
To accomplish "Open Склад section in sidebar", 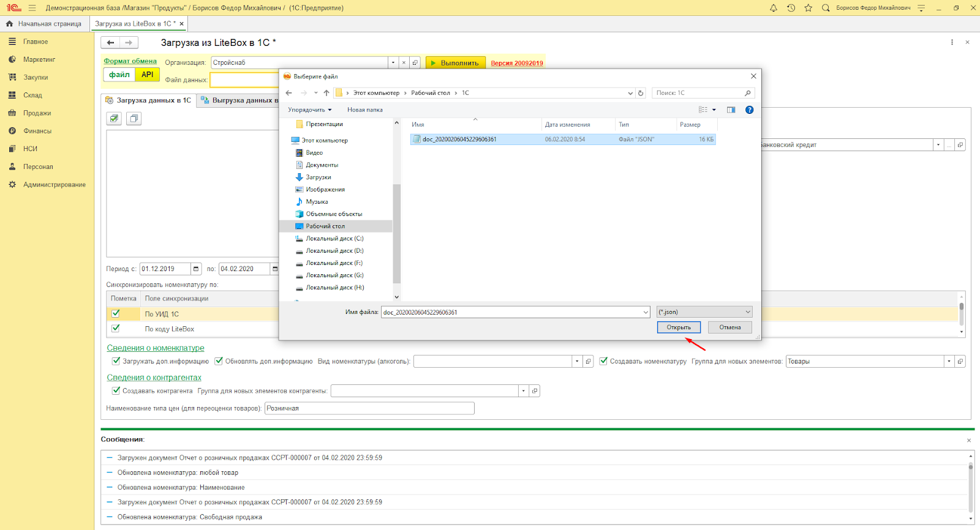I will [32, 95].
